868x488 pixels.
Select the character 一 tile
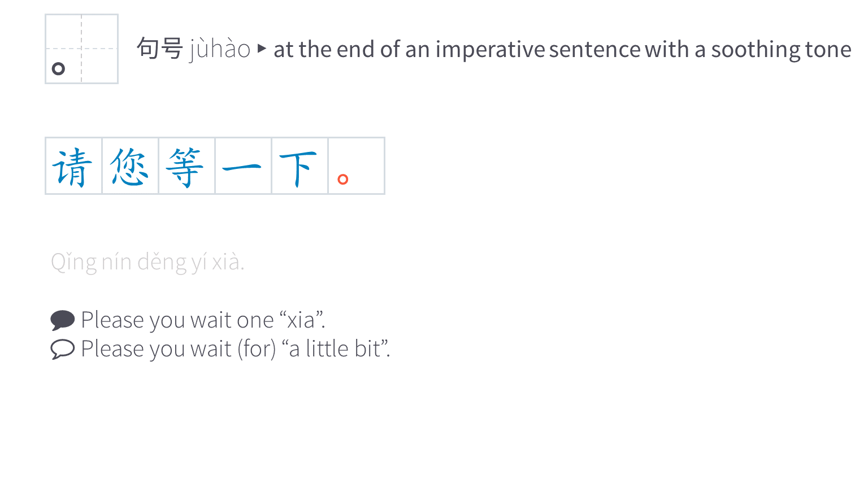pyautogui.click(x=243, y=166)
